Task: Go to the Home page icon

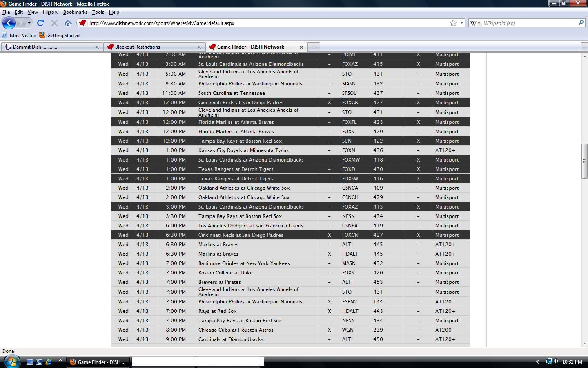Action: point(68,23)
